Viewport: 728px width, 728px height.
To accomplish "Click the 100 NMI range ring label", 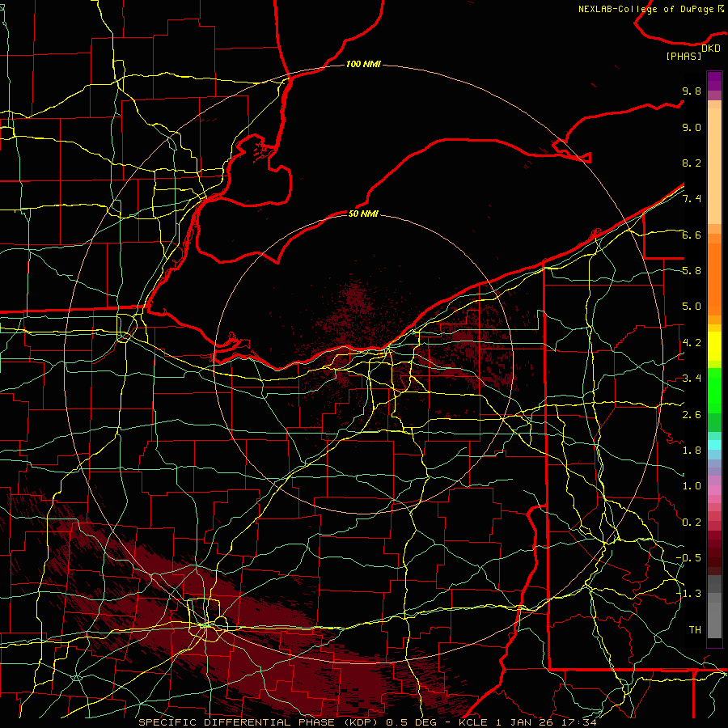I will point(363,64).
